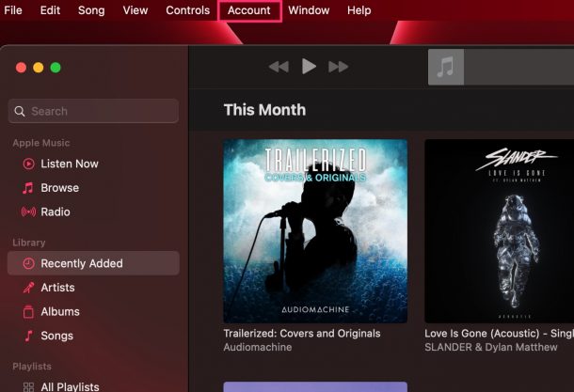The width and height of the screenshot is (574, 392).
Task: Click the This Month heading
Action: click(264, 110)
